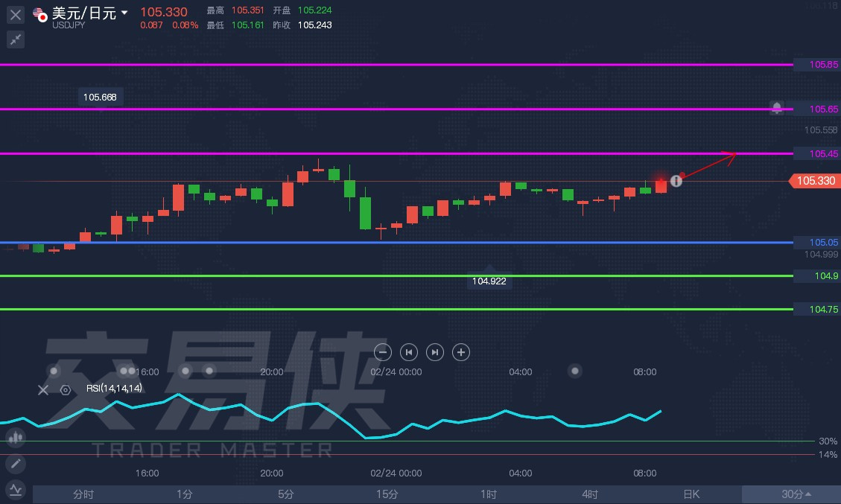Open the 美元/日元 symbol dropdown

click(x=124, y=13)
